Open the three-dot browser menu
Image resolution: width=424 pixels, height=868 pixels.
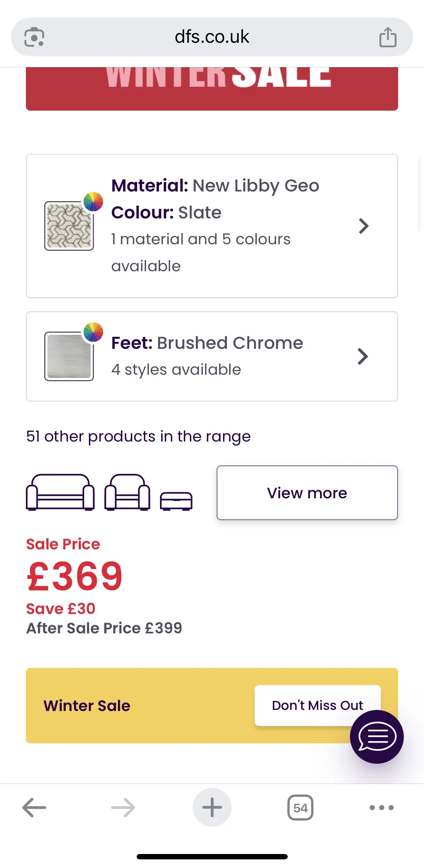coord(382,807)
